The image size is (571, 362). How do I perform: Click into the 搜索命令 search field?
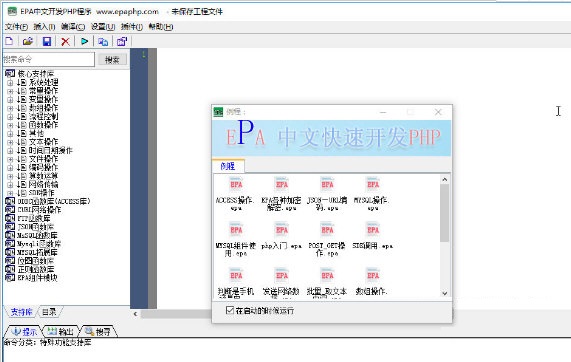(48, 59)
